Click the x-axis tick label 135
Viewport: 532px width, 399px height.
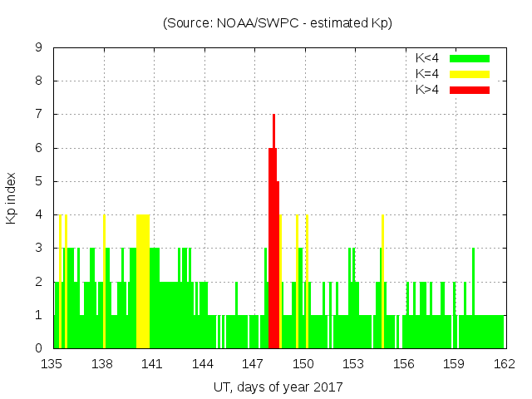pyautogui.click(x=52, y=363)
